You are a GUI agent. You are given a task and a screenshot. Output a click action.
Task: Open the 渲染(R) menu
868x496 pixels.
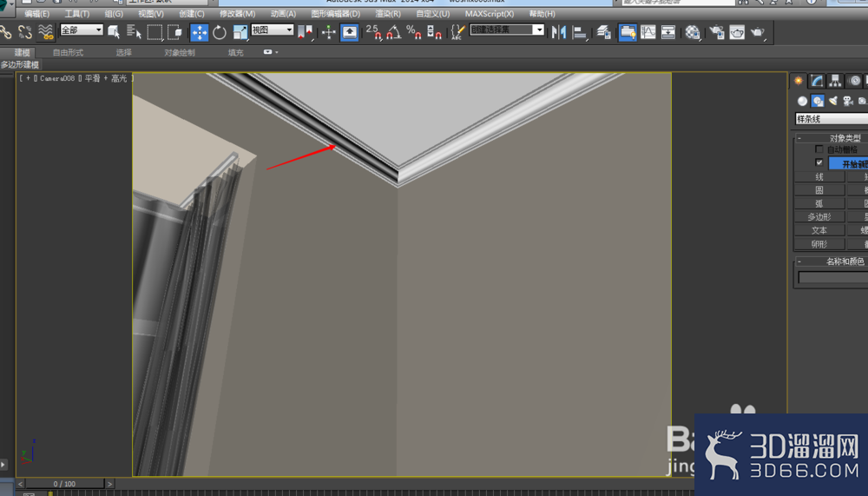coord(388,14)
